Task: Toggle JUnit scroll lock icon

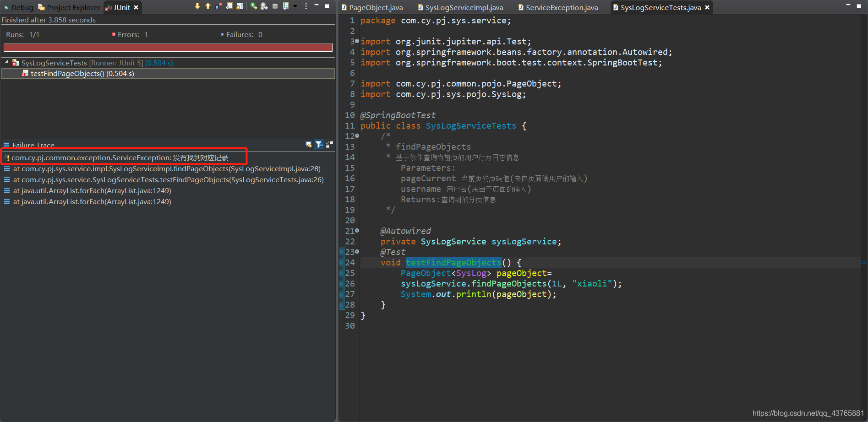Action: [x=240, y=6]
